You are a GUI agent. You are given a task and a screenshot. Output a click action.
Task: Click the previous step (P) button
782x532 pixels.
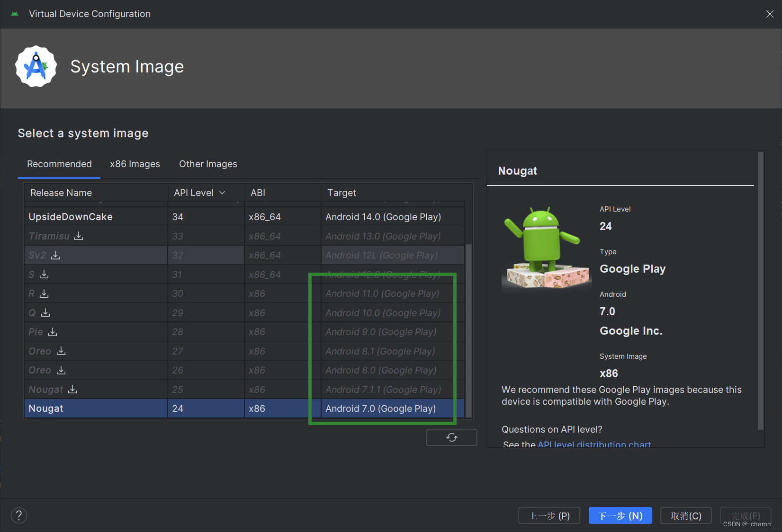(x=549, y=515)
